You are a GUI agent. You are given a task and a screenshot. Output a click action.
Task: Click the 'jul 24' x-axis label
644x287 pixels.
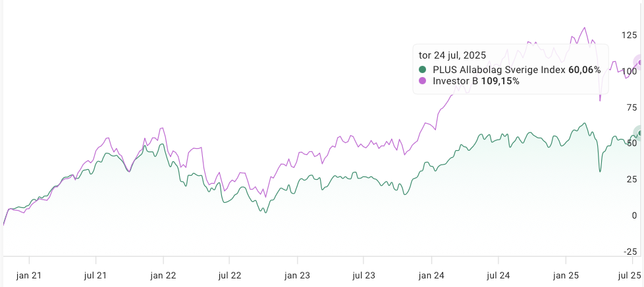coord(498,275)
